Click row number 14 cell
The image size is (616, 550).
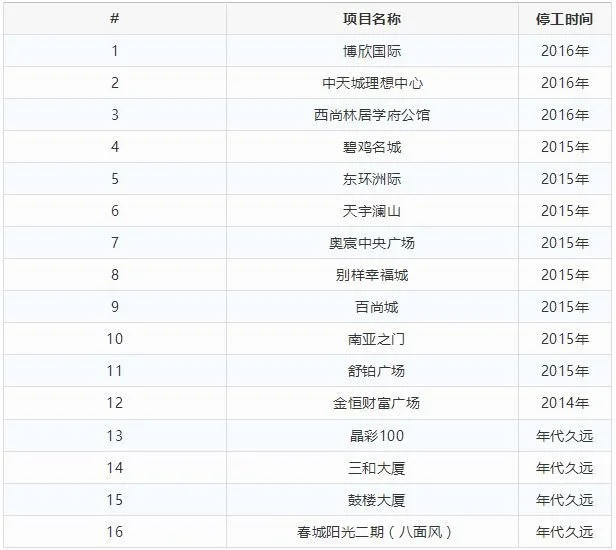(115, 468)
